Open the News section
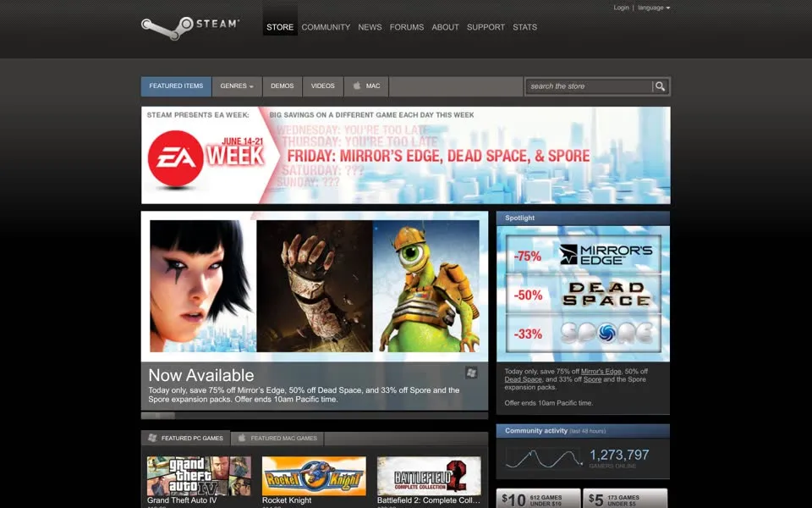Screen dimensions: 812x508 pyautogui.click(x=370, y=27)
